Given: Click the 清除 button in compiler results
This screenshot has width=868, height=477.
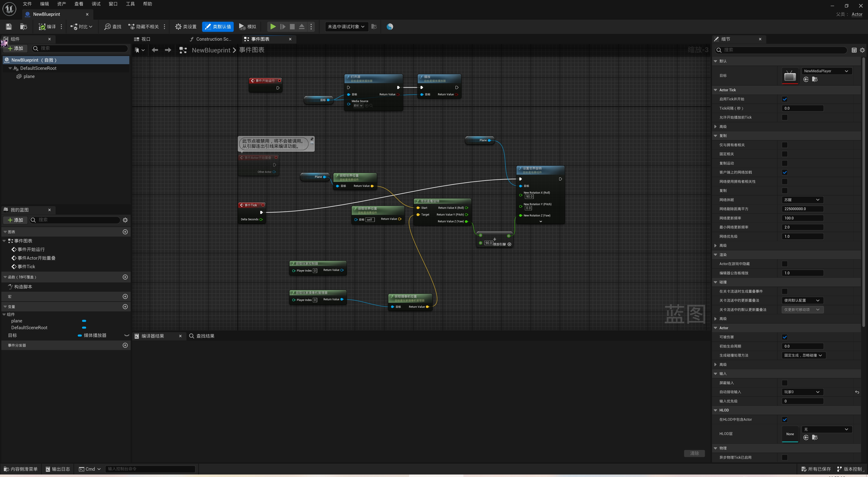Looking at the screenshot, I should 694,453.
